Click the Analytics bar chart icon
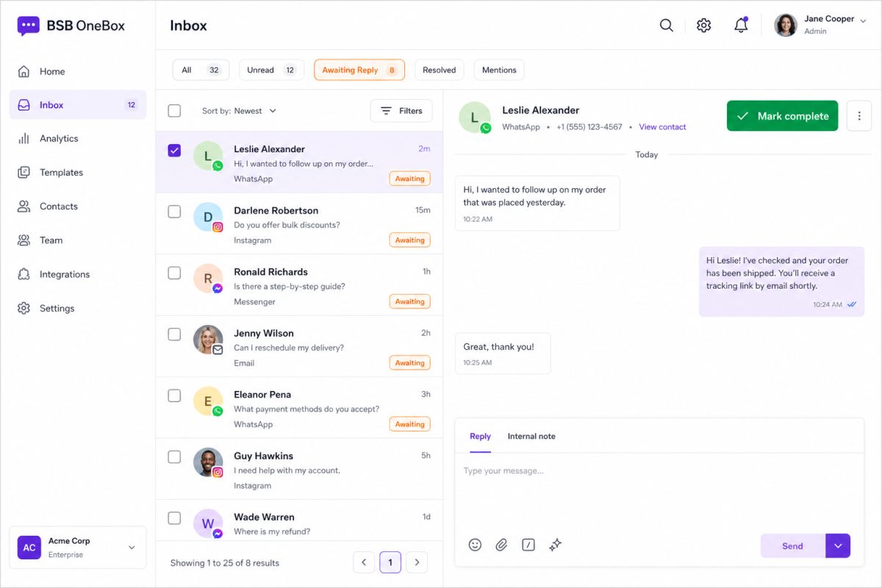This screenshot has width=882, height=588. click(x=24, y=138)
